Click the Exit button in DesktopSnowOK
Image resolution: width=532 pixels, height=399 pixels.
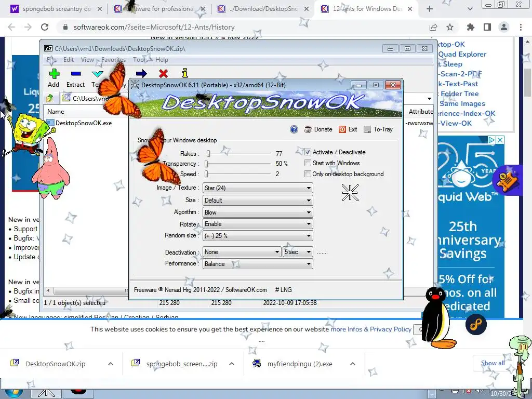coord(348,129)
